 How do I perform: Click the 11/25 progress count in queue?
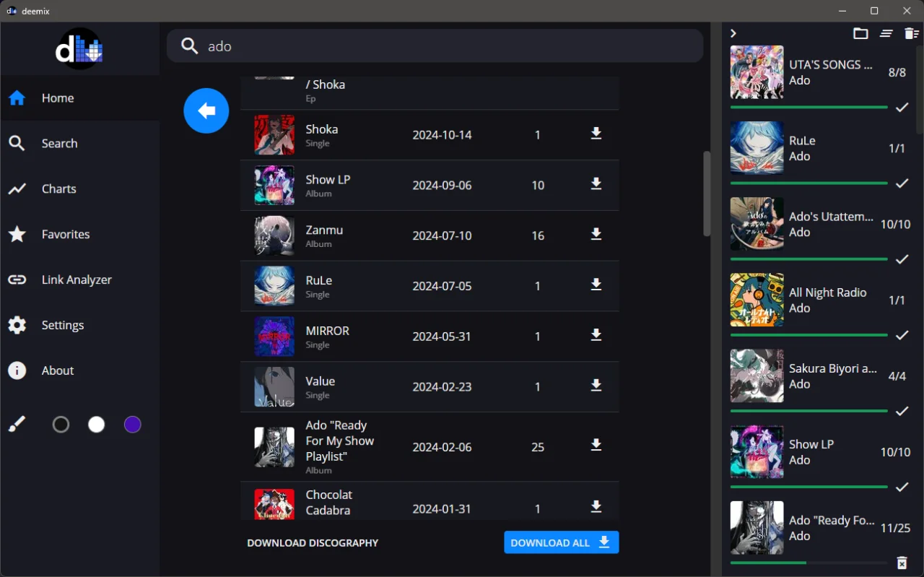click(895, 528)
